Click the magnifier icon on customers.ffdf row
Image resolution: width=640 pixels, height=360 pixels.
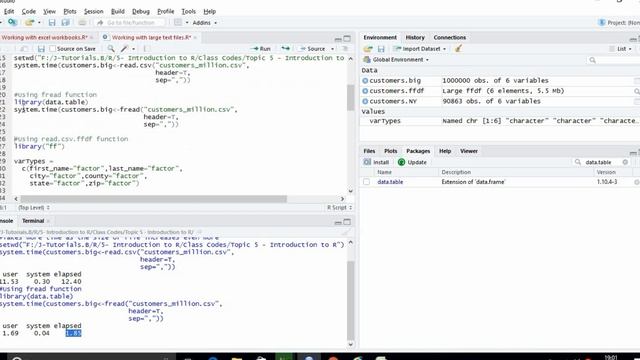click(x=636, y=91)
